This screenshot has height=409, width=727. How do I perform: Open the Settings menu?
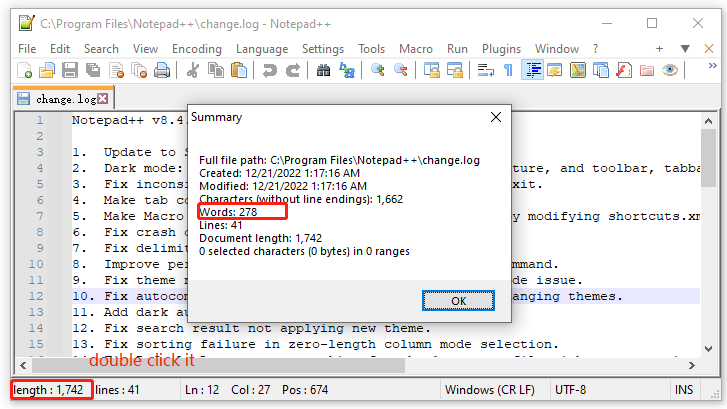click(323, 49)
